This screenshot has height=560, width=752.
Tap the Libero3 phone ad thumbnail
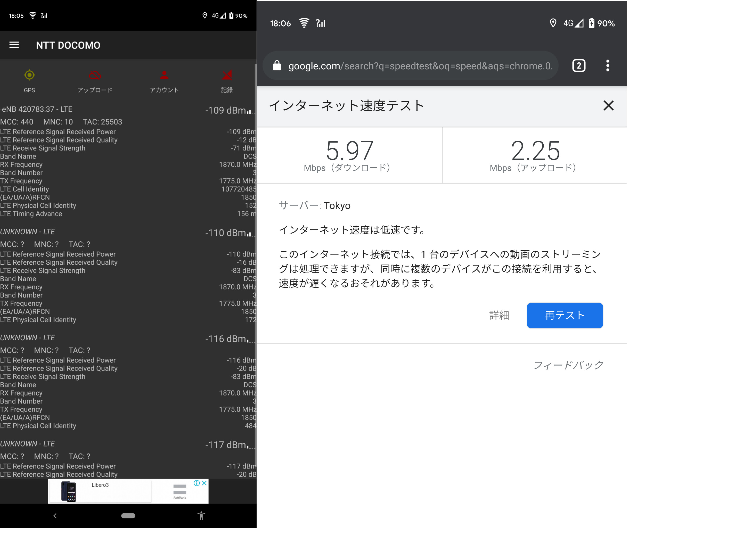[x=69, y=491]
